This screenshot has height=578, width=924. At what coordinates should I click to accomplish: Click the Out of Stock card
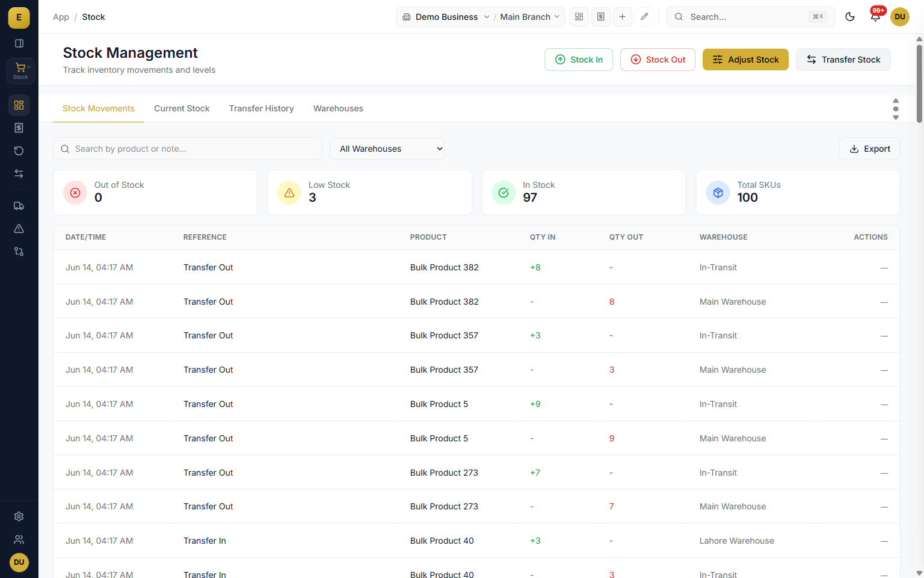click(x=155, y=192)
